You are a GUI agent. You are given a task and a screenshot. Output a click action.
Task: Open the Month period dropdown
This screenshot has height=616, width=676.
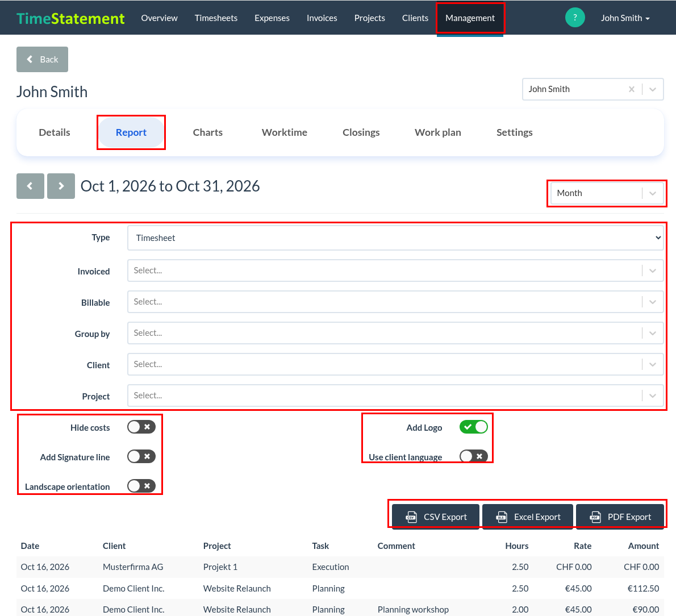point(607,193)
